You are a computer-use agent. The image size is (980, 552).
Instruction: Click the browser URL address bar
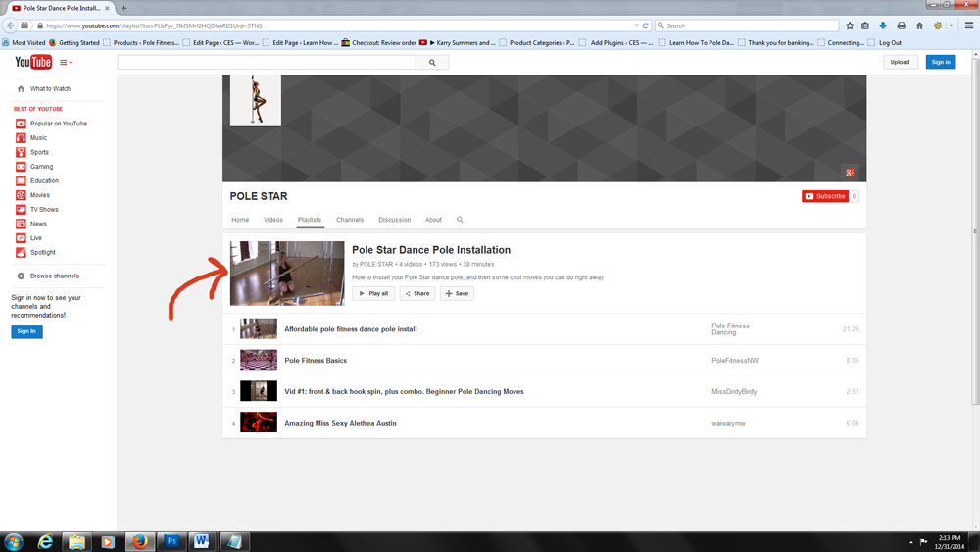coord(337,25)
